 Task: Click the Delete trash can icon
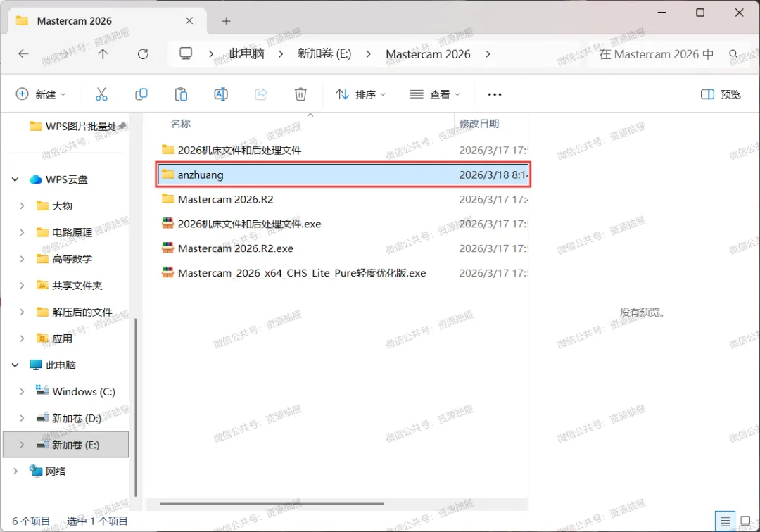(300, 94)
